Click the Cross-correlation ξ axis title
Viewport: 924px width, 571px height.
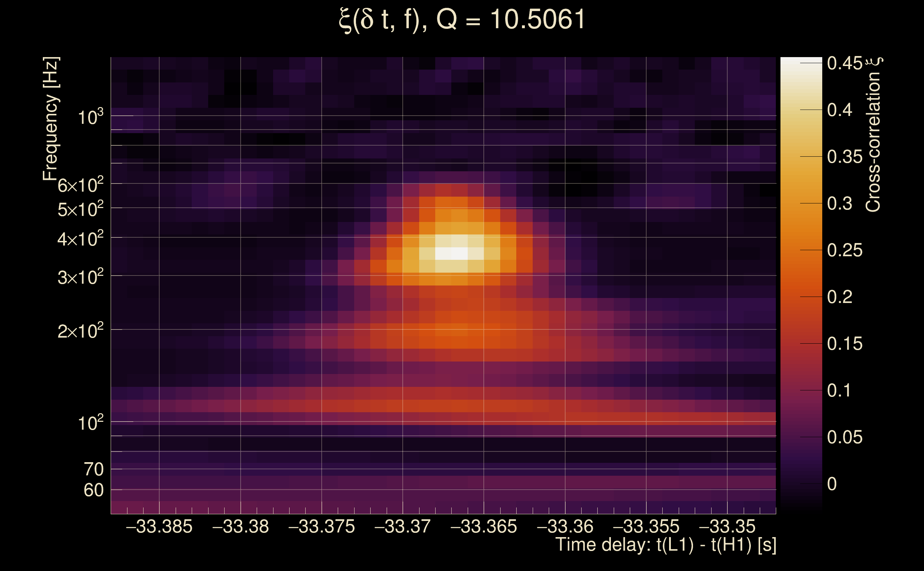(873, 135)
